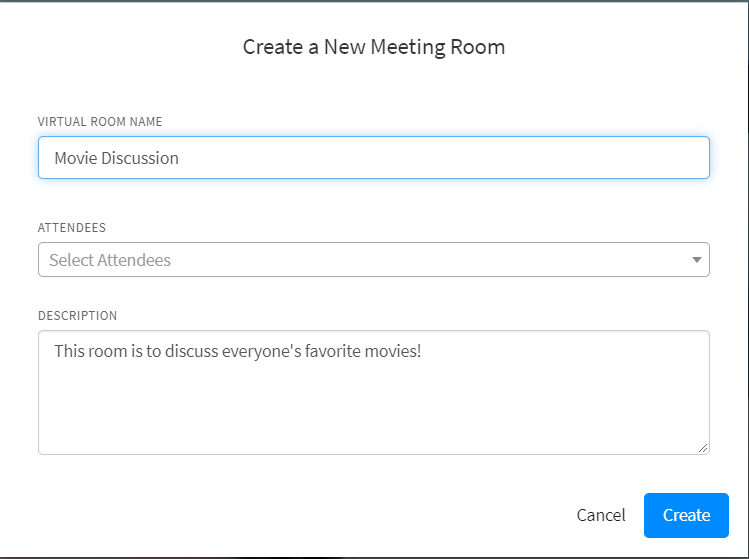
Task: Click the Create button
Action: point(686,515)
